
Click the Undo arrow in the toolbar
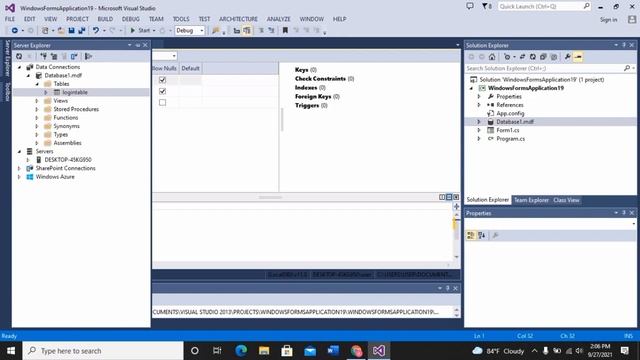(x=96, y=31)
